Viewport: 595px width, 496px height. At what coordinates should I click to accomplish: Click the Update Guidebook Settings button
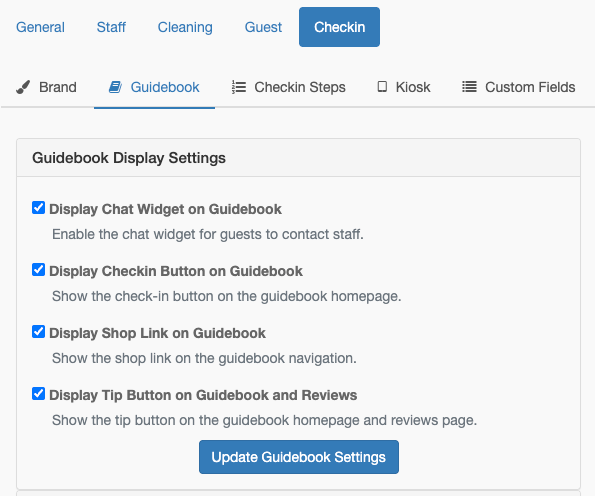pos(299,457)
